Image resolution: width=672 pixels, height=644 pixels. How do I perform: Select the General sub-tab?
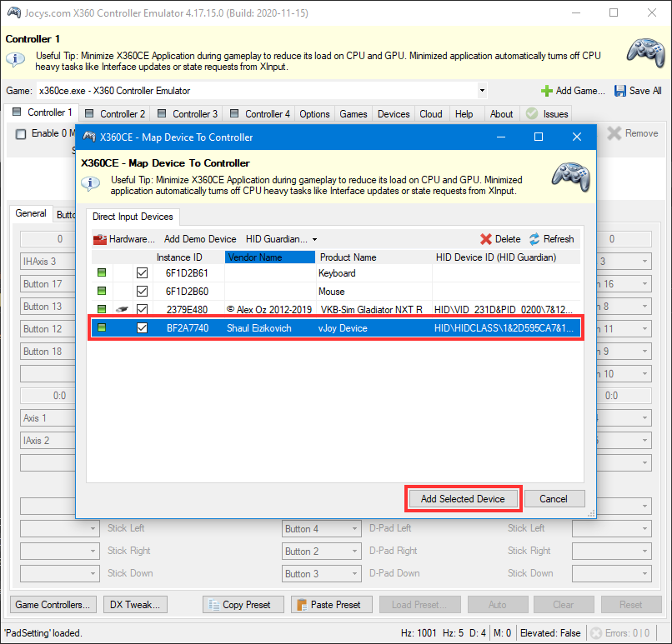tap(31, 213)
